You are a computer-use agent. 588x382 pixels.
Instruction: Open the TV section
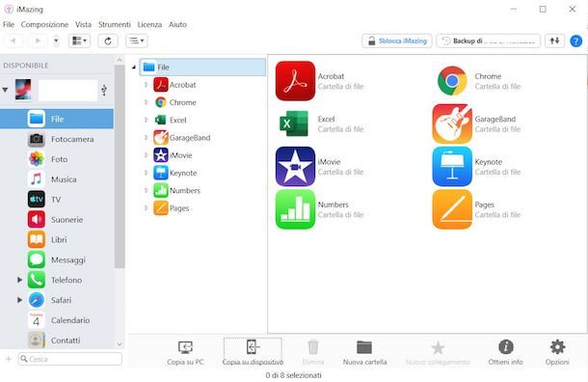click(57, 200)
